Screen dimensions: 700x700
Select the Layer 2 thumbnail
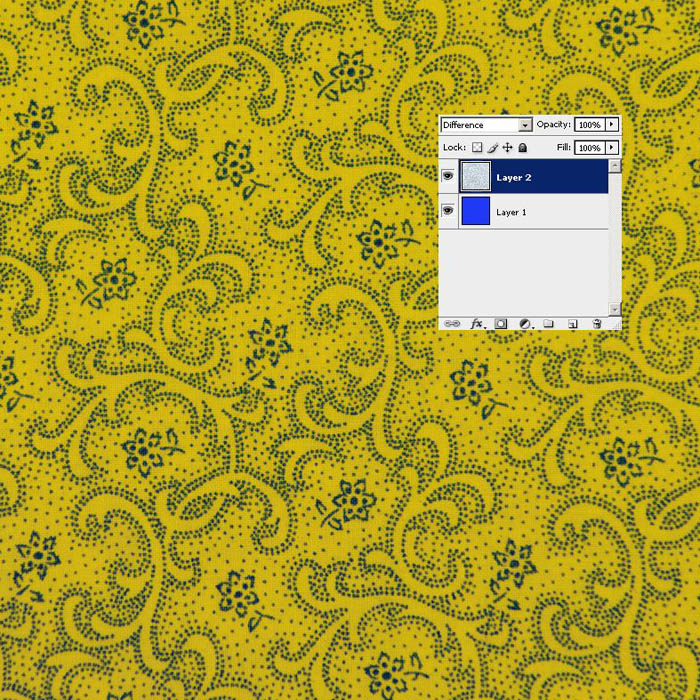pos(475,177)
